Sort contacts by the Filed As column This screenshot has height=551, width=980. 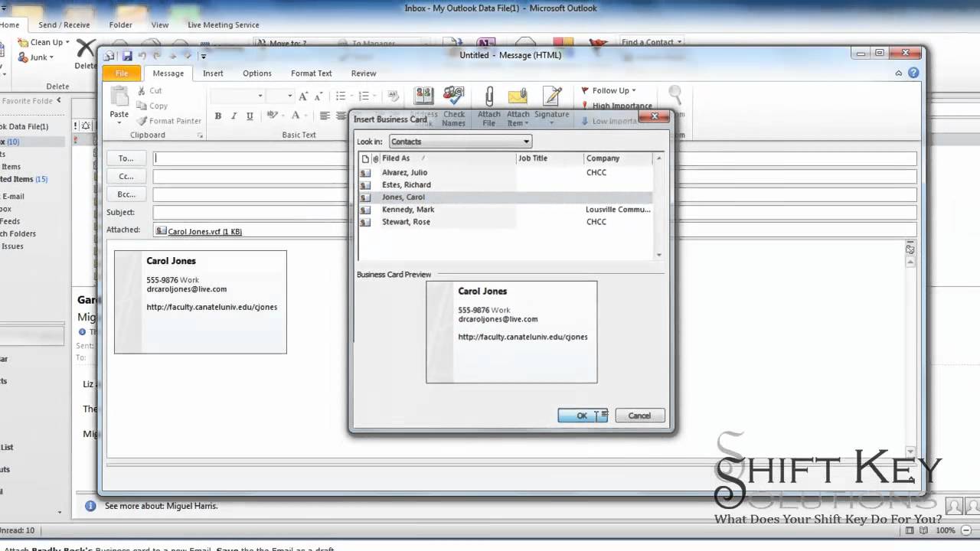click(448, 158)
